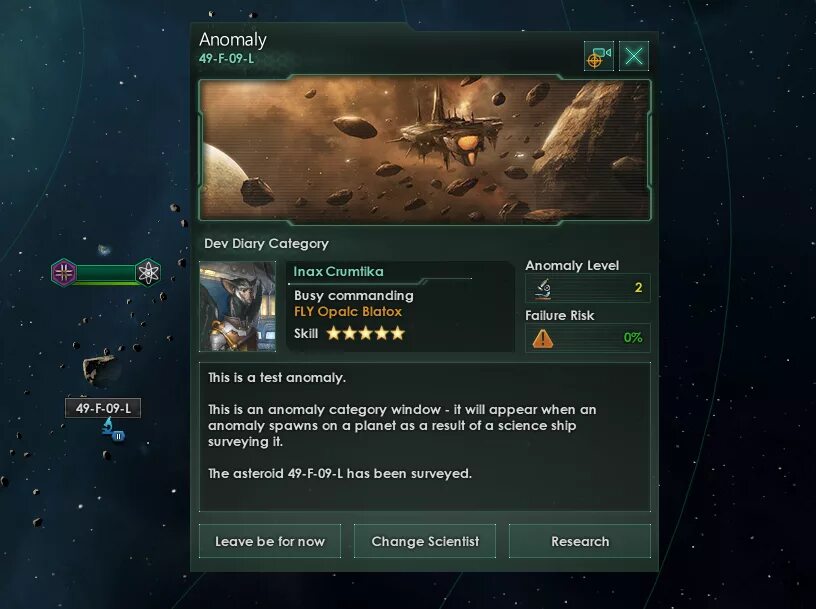
Task: Click the go-to-anomaly camera icon
Action: click(598, 56)
